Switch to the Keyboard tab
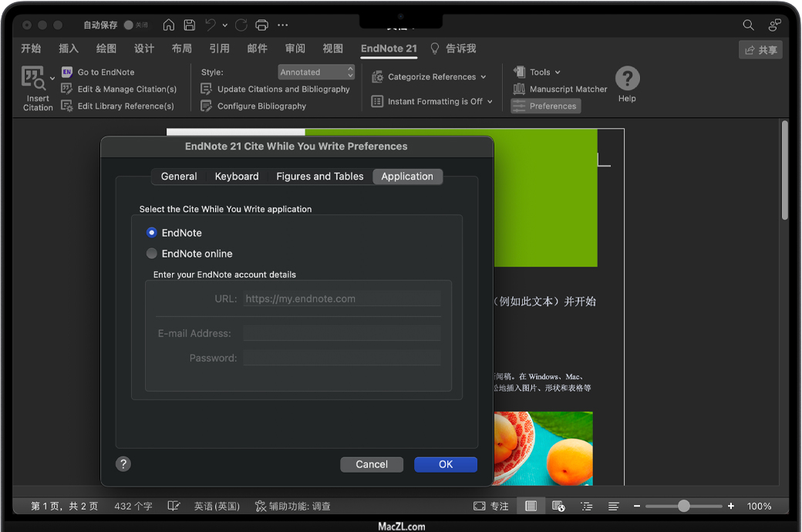 [x=237, y=177]
